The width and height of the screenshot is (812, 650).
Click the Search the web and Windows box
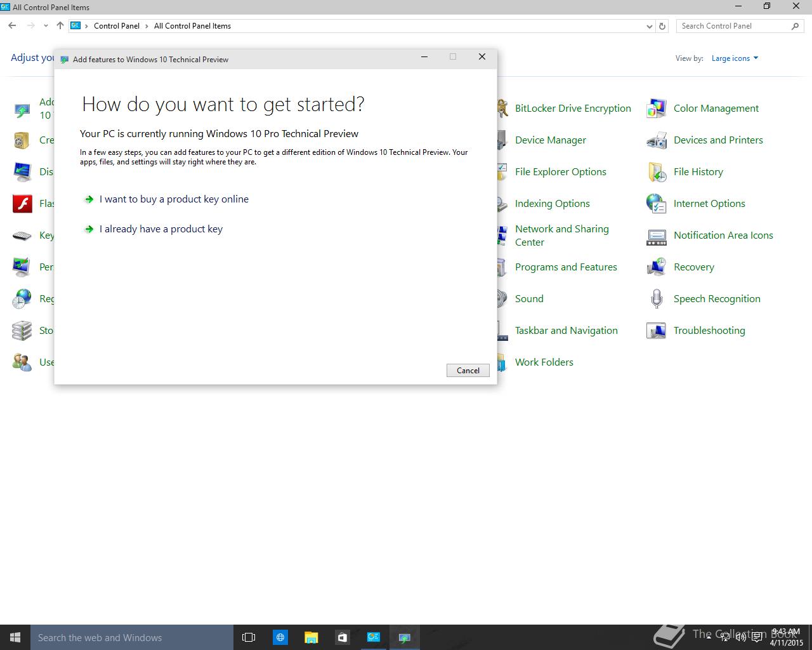(x=132, y=637)
